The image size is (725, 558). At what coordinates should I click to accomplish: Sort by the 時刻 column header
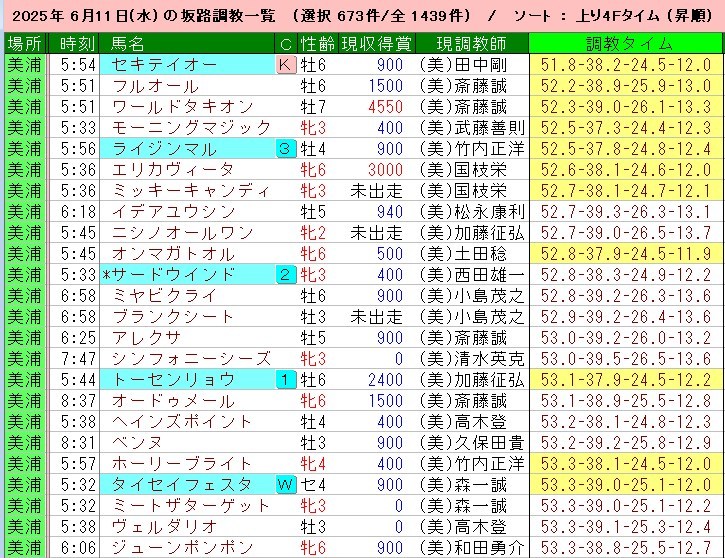click(x=74, y=44)
